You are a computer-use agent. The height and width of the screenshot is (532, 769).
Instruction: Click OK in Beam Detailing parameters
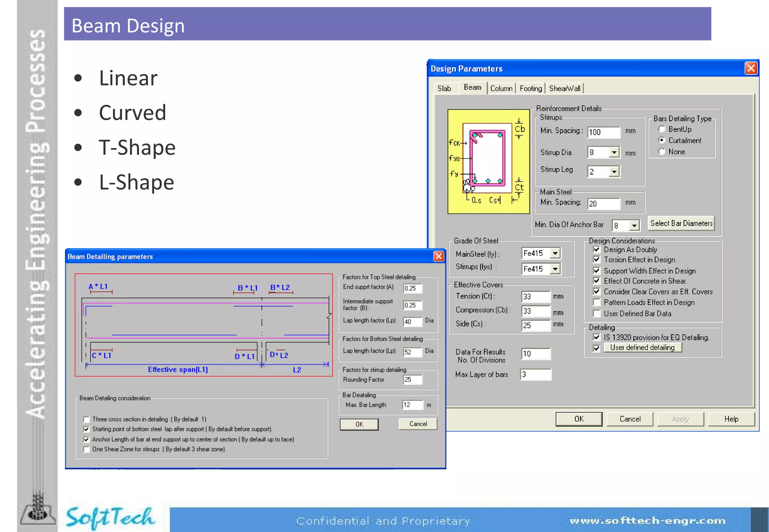point(359,424)
